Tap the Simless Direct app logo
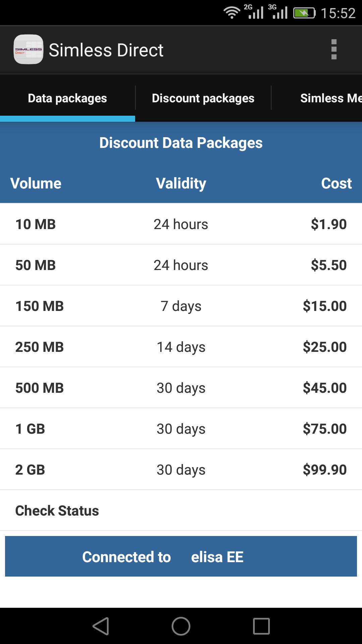This screenshot has width=362, height=644. tap(28, 50)
